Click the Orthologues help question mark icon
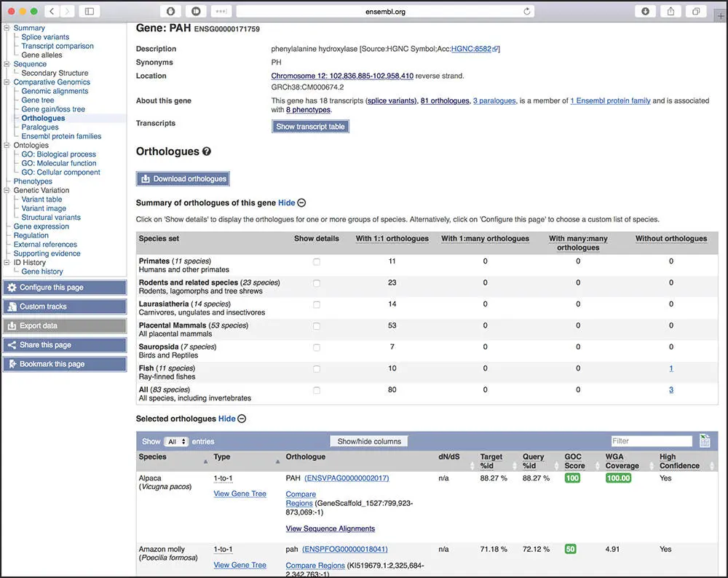728x578 pixels. click(x=207, y=151)
